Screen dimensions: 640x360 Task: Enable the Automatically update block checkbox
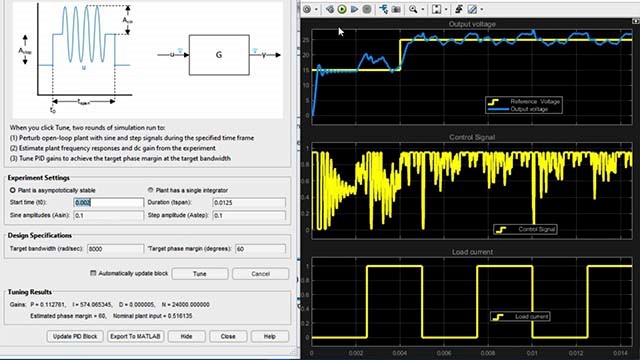point(93,273)
